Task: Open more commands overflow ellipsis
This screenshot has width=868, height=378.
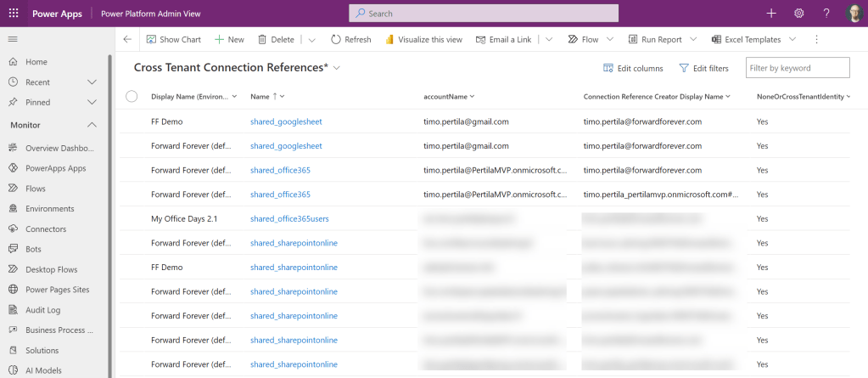Action: pos(816,39)
